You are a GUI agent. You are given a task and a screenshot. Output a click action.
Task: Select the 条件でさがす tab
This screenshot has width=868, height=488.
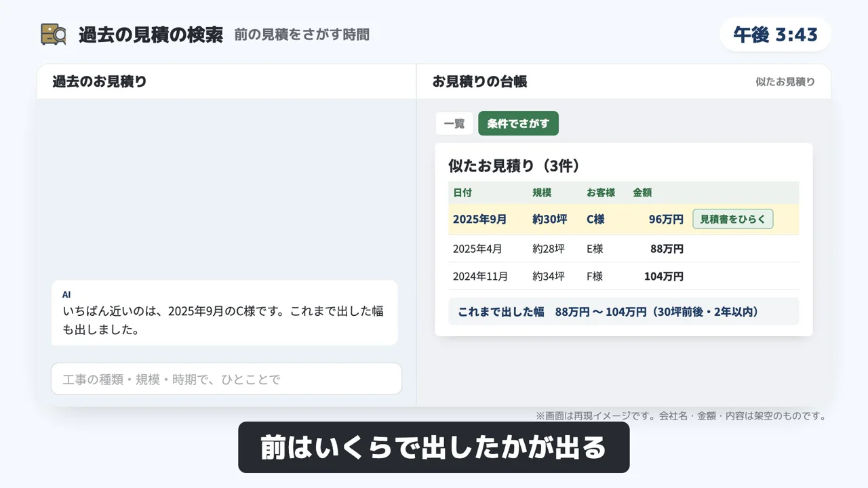tap(518, 123)
